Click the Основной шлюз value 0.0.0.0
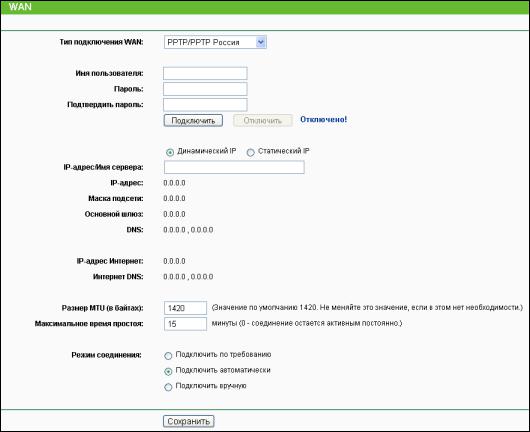The image size is (530, 432). coord(174,214)
